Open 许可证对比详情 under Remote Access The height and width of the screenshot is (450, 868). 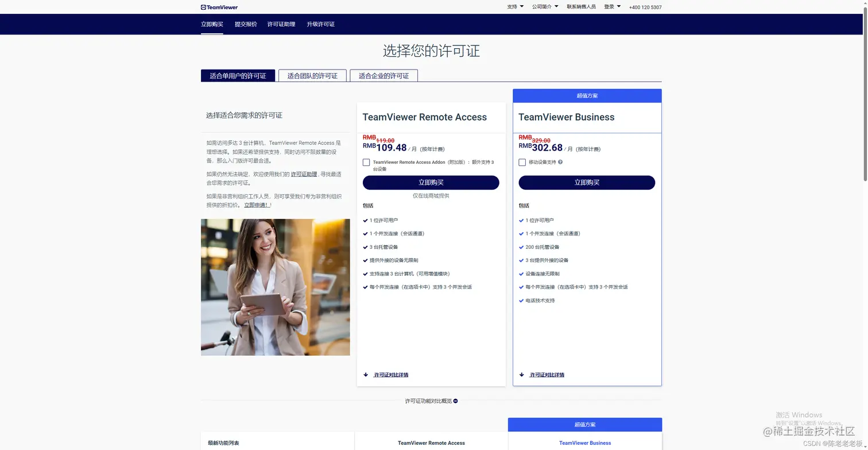(x=391, y=375)
